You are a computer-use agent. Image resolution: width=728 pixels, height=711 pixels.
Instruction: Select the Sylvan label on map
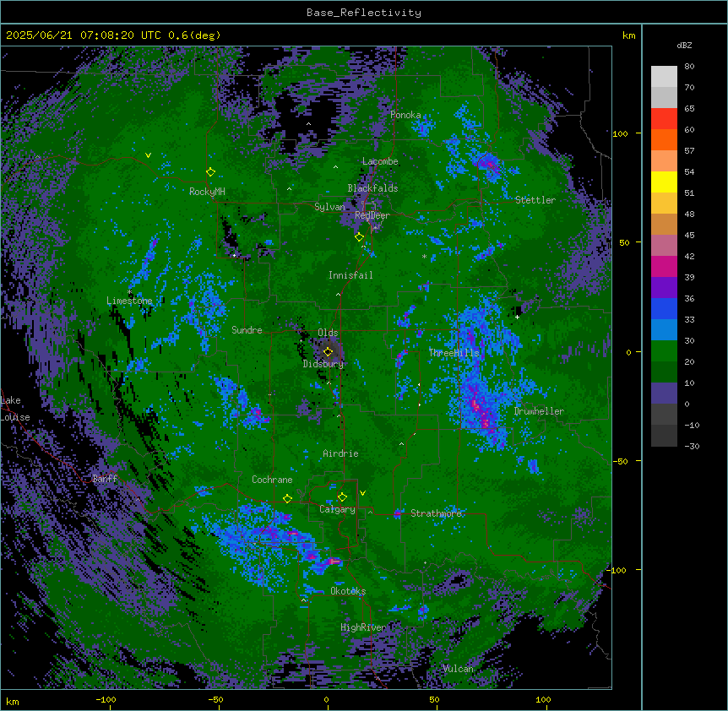(x=329, y=207)
